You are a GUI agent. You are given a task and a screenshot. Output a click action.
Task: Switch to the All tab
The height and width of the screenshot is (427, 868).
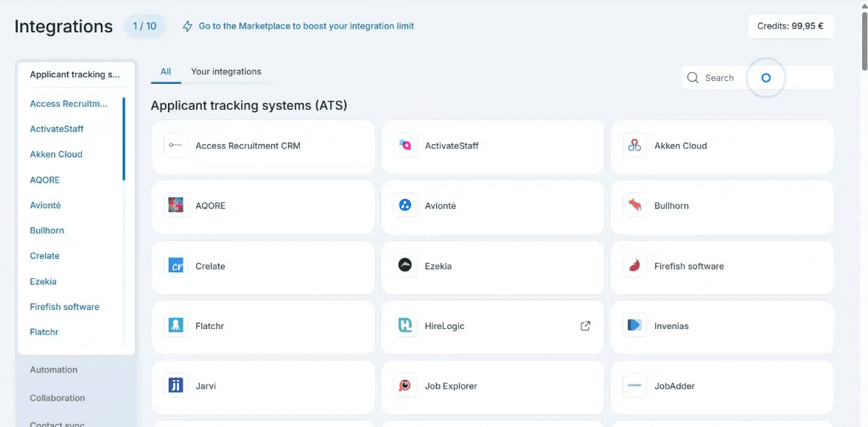pyautogui.click(x=166, y=71)
